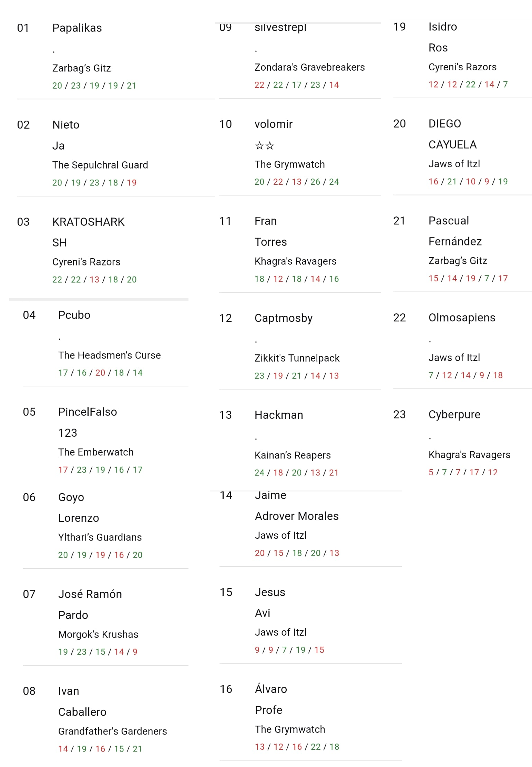Click DIEGO in rank 20 entry
The height and width of the screenshot is (767, 532).
(444, 124)
